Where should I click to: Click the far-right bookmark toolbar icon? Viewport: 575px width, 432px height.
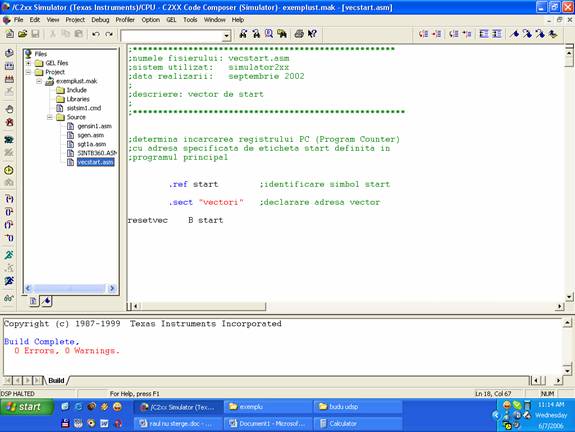(x=553, y=34)
